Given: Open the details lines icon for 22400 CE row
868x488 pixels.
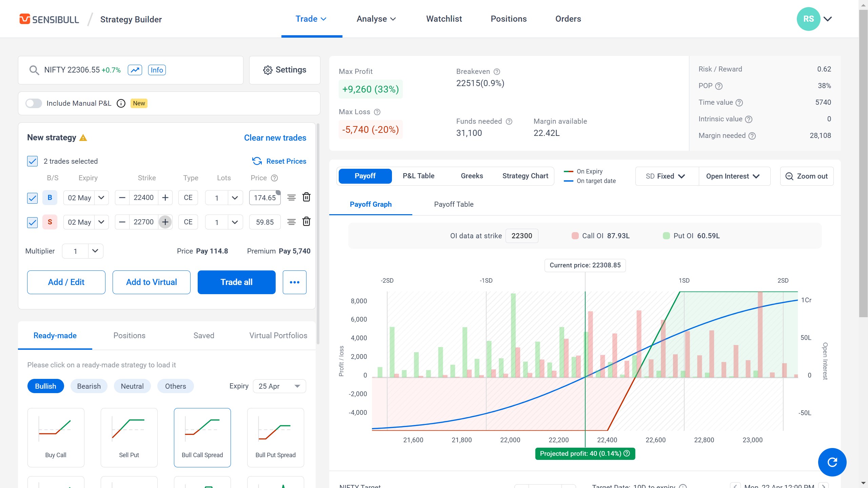Looking at the screenshot, I should (292, 198).
